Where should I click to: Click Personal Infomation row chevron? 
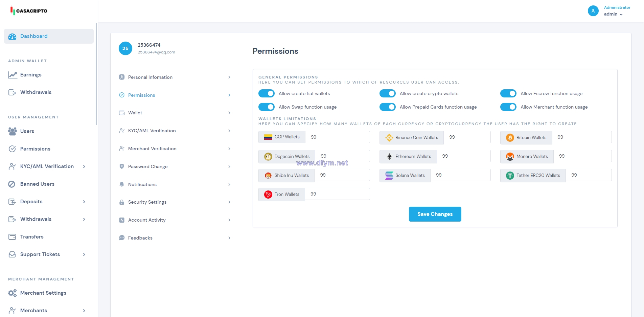coord(229,77)
